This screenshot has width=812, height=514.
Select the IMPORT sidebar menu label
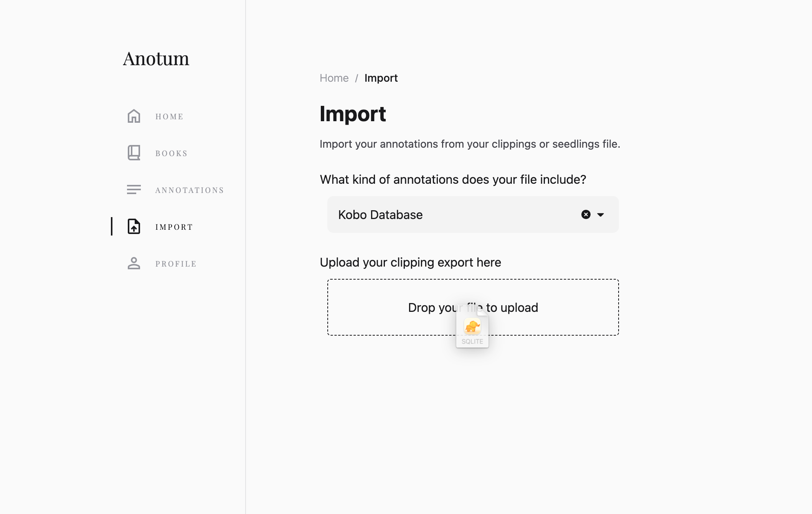click(x=174, y=227)
